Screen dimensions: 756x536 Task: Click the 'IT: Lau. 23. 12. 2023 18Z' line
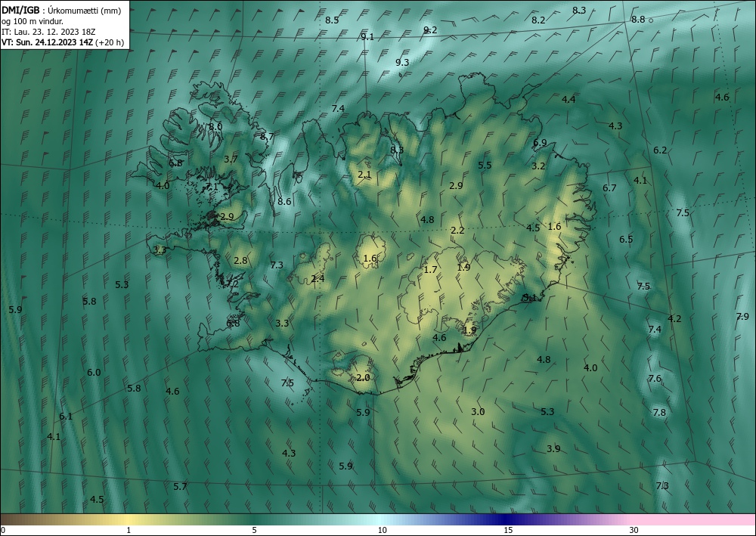(x=48, y=32)
